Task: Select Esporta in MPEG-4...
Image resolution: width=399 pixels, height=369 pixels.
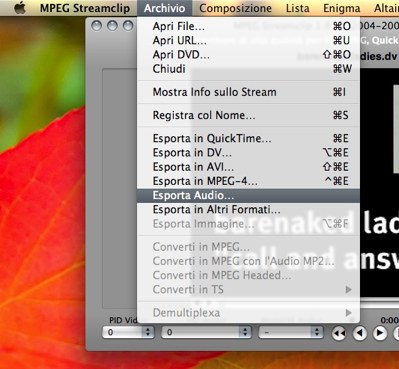Action: pyautogui.click(x=248, y=181)
